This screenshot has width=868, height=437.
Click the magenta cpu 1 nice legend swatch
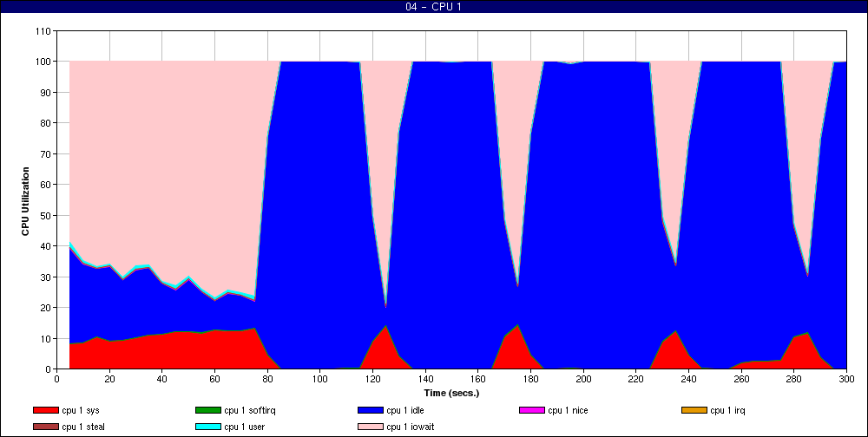531,410
